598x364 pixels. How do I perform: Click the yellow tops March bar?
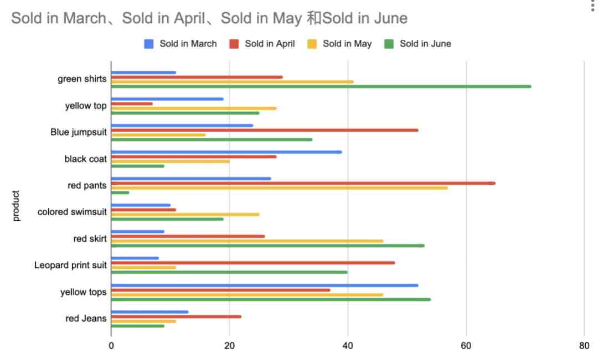[265, 285]
